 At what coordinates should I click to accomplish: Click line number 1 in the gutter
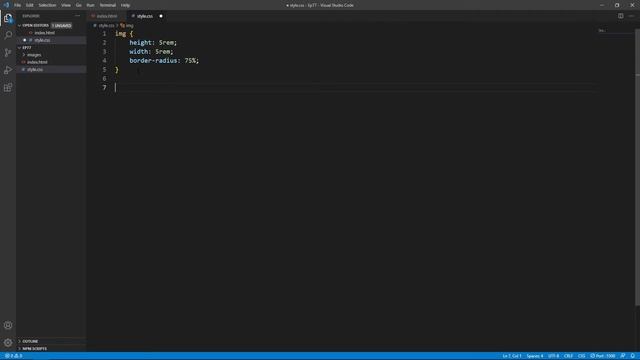click(104, 33)
